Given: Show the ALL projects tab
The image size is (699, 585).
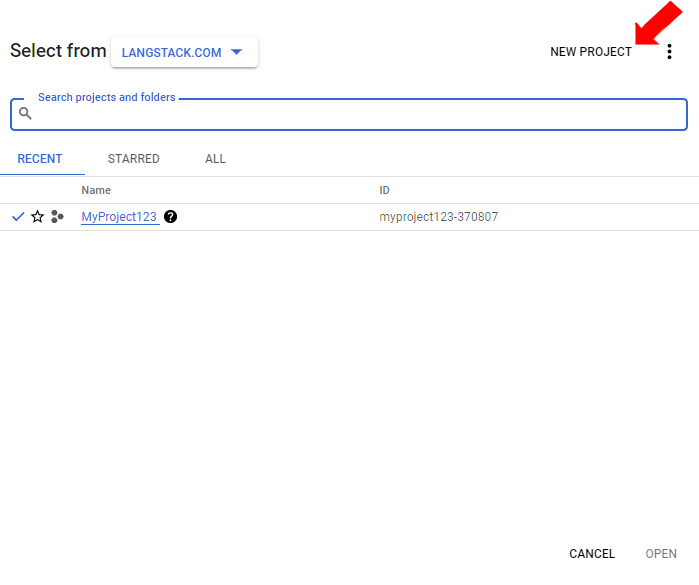Looking at the screenshot, I should pos(215,159).
